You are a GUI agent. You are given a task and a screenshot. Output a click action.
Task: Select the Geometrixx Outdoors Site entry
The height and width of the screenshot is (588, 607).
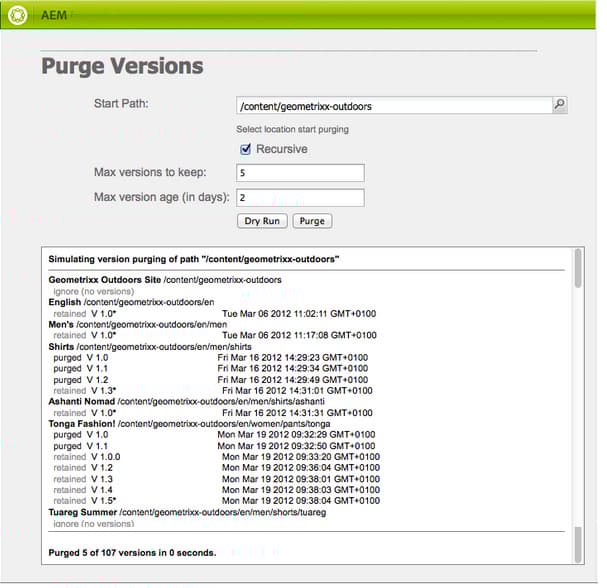tap(165, 280)
